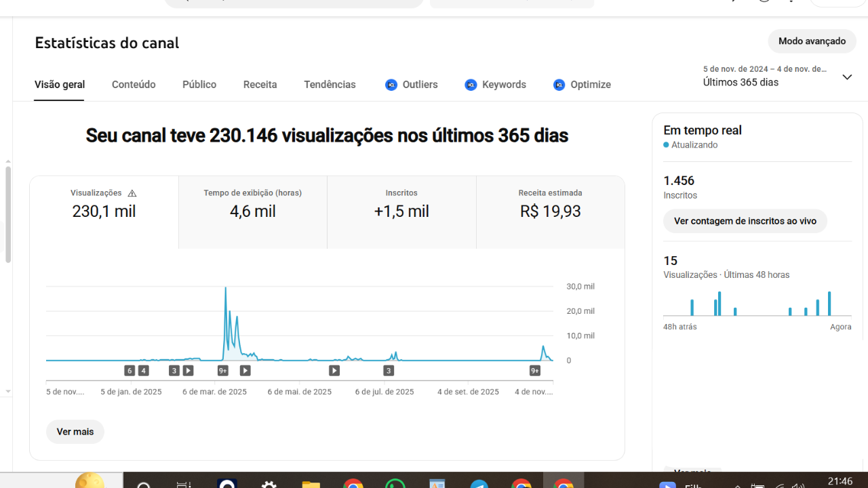
Task: Click the '4 de set. de 2025' axis date
Action: coord(468,392)
